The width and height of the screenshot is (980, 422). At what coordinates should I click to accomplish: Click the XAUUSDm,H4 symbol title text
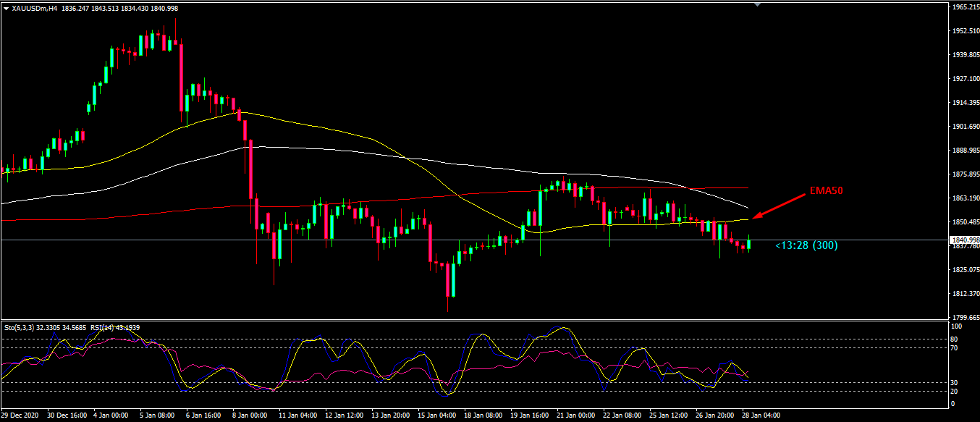tap(35, 8)
